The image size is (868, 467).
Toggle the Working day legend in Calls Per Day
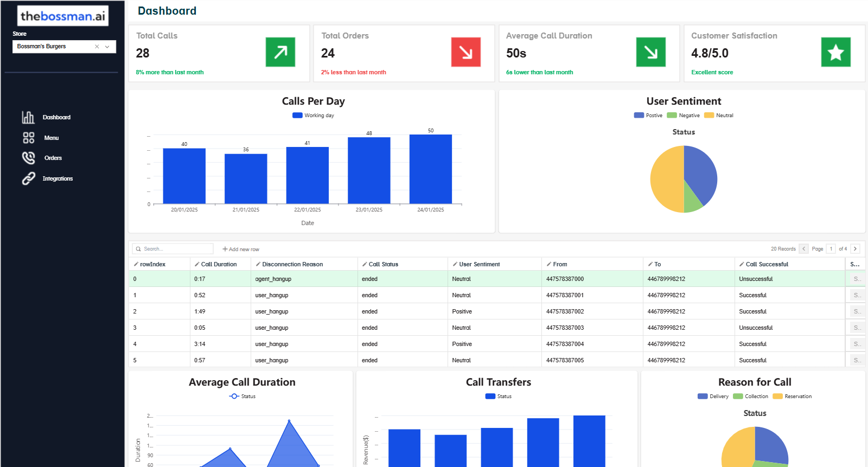pyautogui.click(x=313, y=116)
